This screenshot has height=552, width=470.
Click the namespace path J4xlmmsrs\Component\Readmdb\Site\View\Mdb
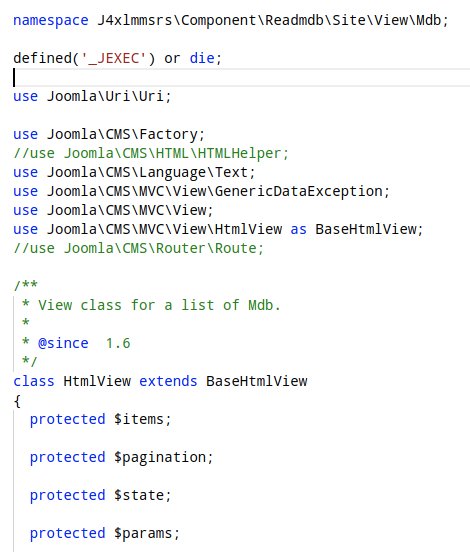point(269,20)
